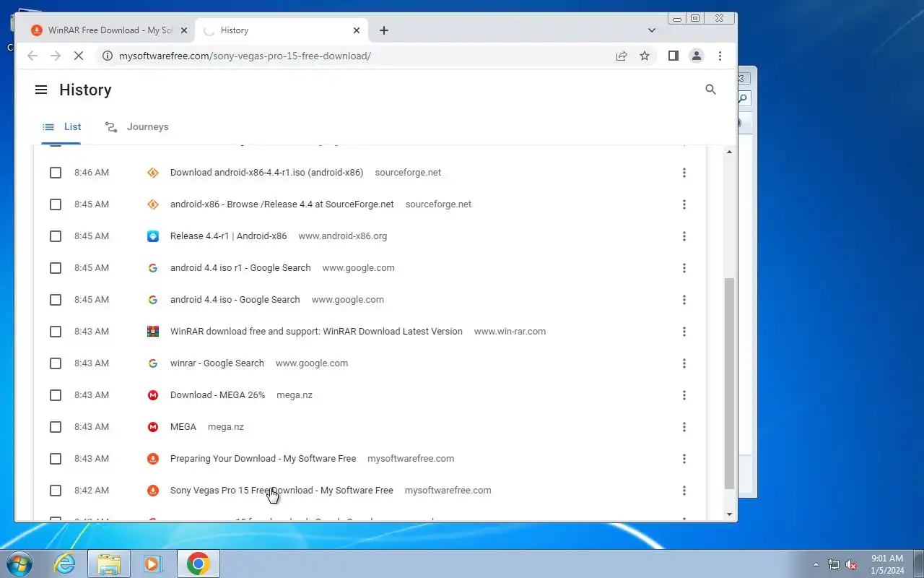Open the History main menu hamburger icon

point(41,90)
